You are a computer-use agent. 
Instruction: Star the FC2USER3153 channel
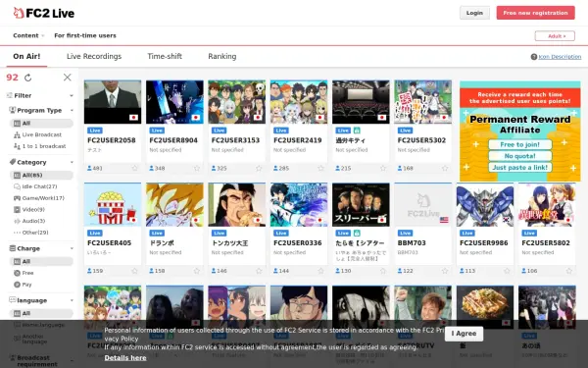click(259, 168)
